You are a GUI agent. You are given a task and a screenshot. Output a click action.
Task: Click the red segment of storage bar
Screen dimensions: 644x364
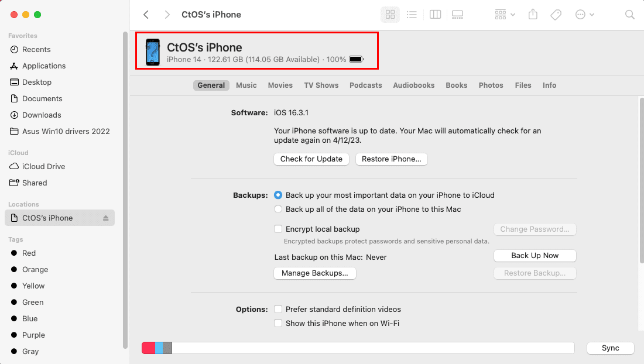point(148,348)
